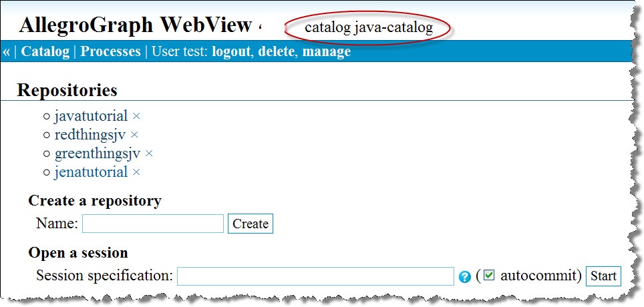Open the jenatutorial repository
The width and height of the screenshot is (644, 307).
[x=91, y=172]
